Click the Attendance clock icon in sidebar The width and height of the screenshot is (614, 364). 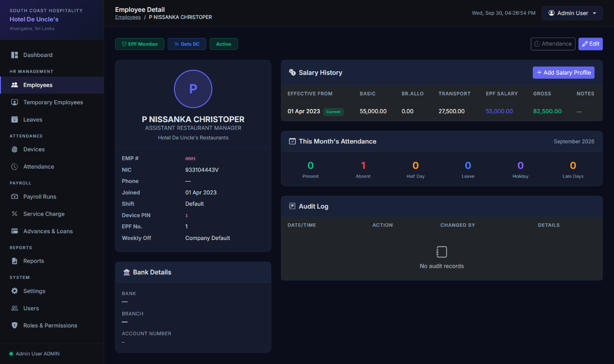click(14, 167)
